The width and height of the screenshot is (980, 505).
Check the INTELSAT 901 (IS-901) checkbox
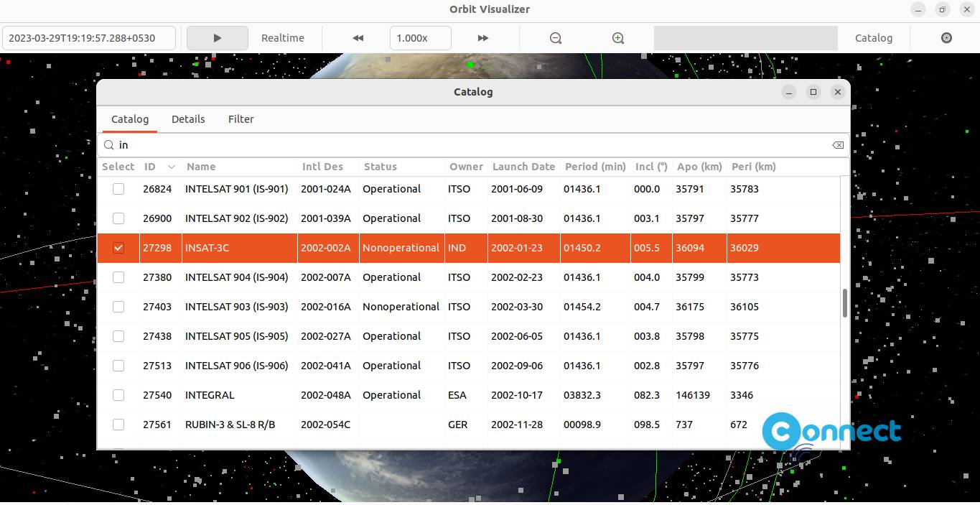tap(118, 189)
